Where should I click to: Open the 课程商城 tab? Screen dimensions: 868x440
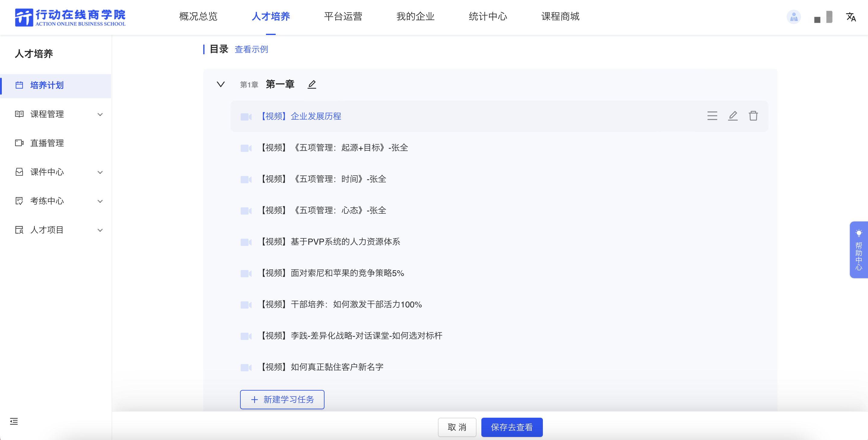[560, 16]
